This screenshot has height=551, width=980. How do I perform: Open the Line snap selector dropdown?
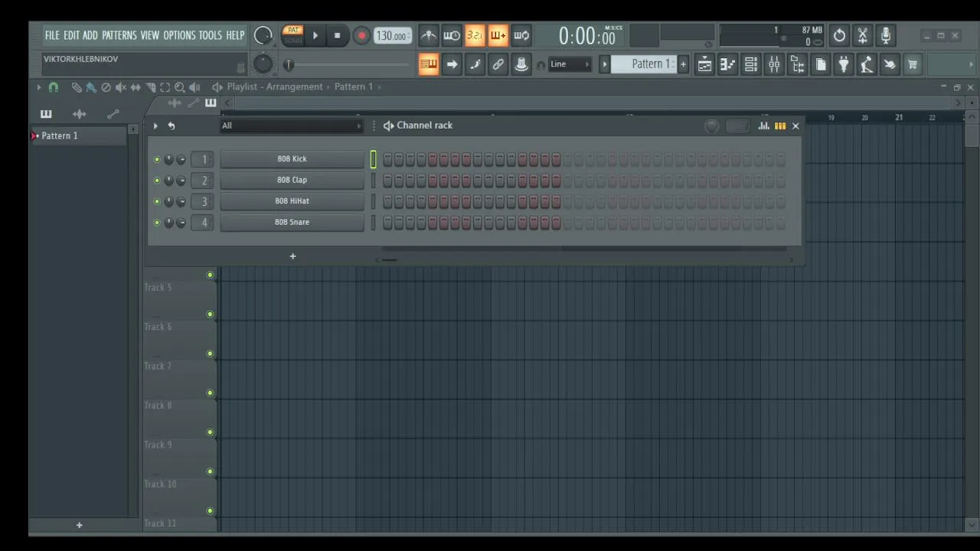[570, 64]
